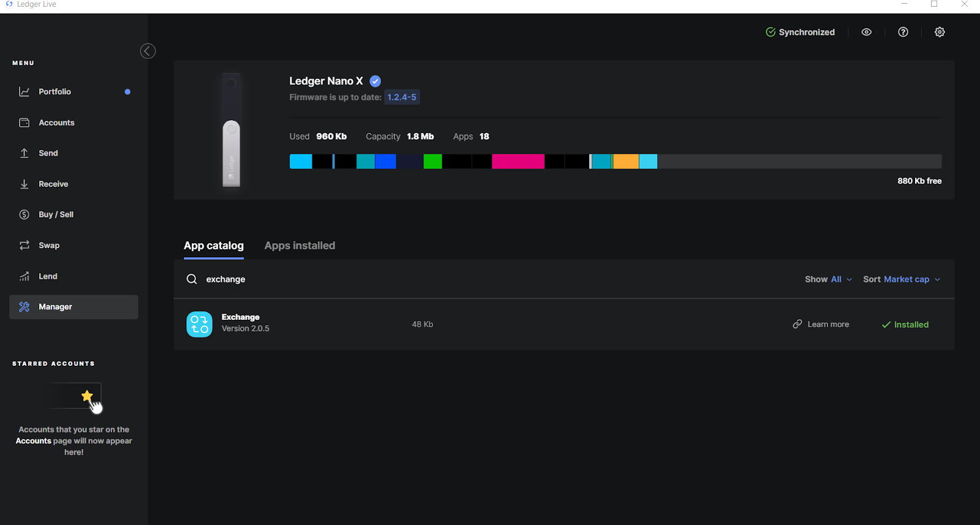Screen dimensions: 980x525
Task: Click the Ledger Nano X device name
Action: 326,81
